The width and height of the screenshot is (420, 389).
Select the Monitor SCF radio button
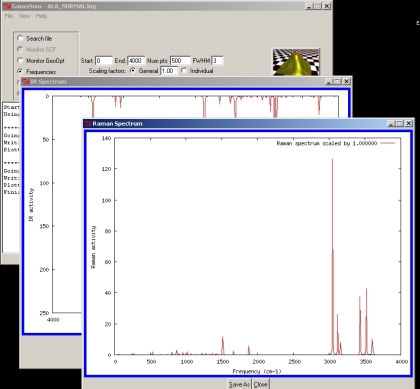(x=20, y=49)
